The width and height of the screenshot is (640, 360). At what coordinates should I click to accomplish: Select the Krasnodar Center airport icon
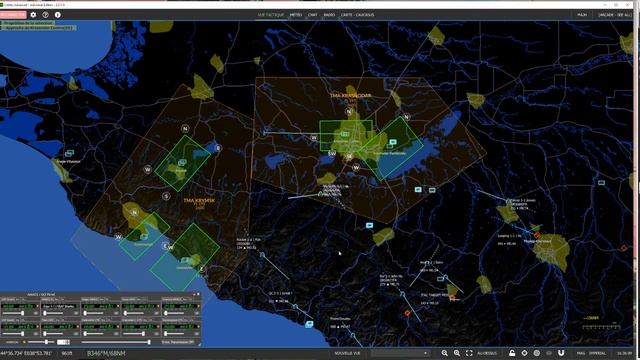click(345, 134)
